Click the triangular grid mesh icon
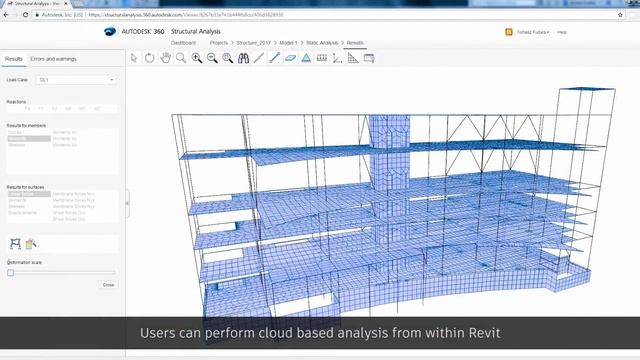The image size is (640, 360). point(353,58)
